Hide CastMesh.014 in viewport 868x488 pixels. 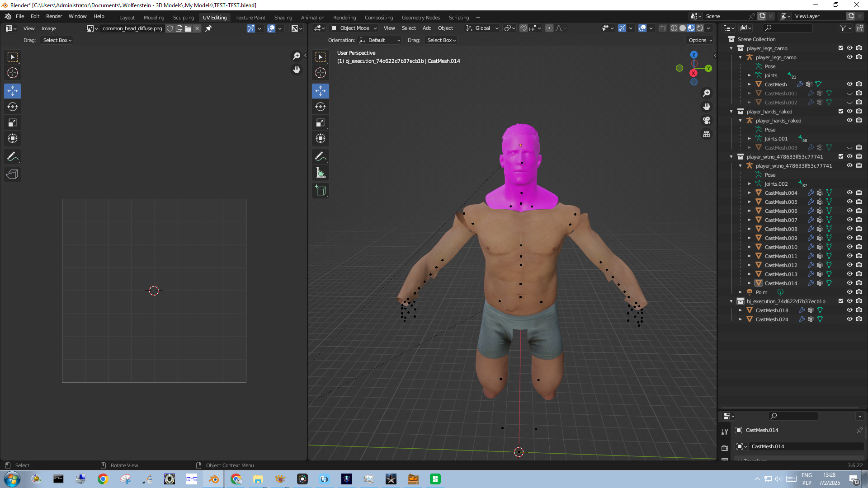(849, 283)
